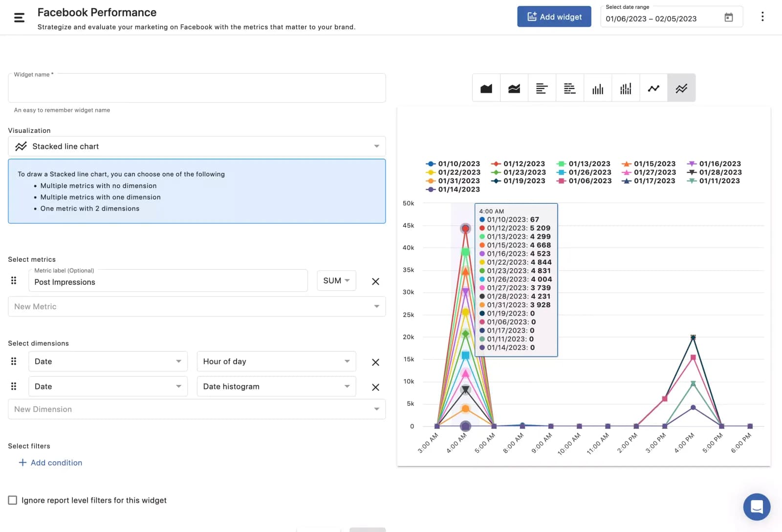Viewport: 782px width, 532px height.
Task: Focus the Widget name input field
Action: 196,89
